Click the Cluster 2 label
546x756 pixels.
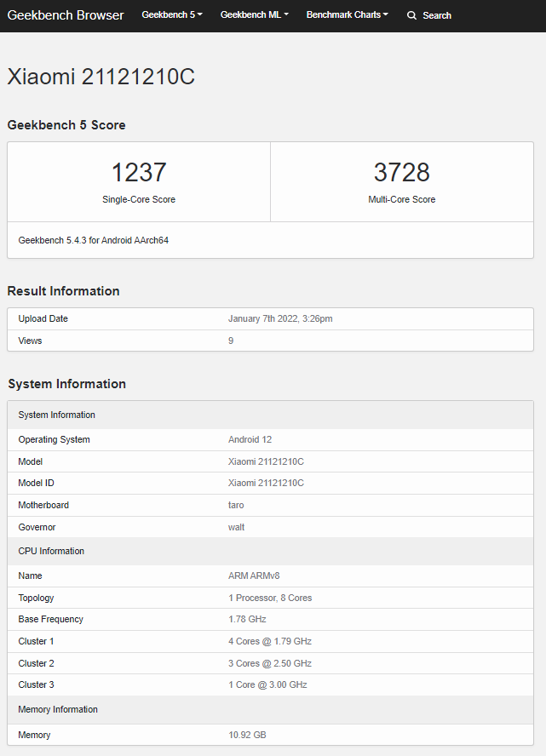(36, 663)
